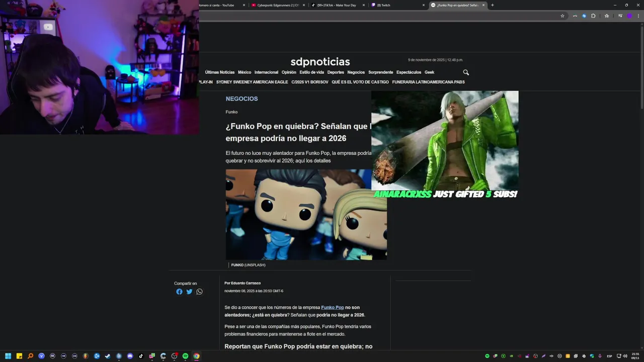The height and width of the screenshot is (362, 644).
Task: Open TikTok app in taskbar
Action: [x=141, y=356]
